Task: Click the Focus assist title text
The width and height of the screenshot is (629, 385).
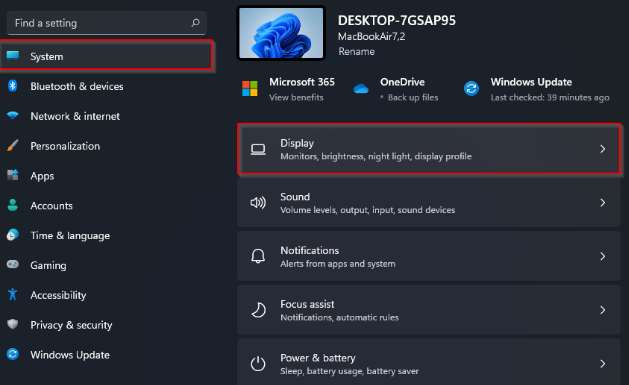Action: click(x=307, y=304)
